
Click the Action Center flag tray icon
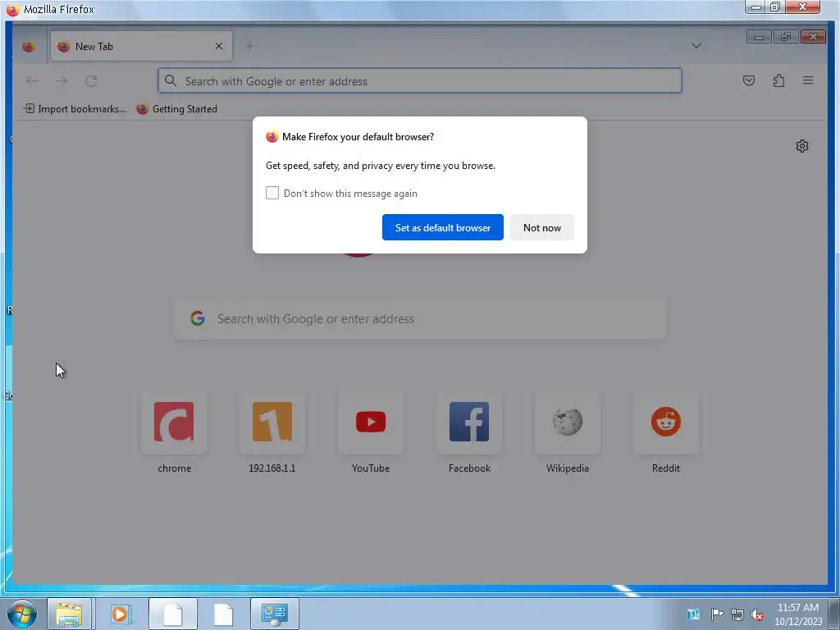tap(717, 614)
